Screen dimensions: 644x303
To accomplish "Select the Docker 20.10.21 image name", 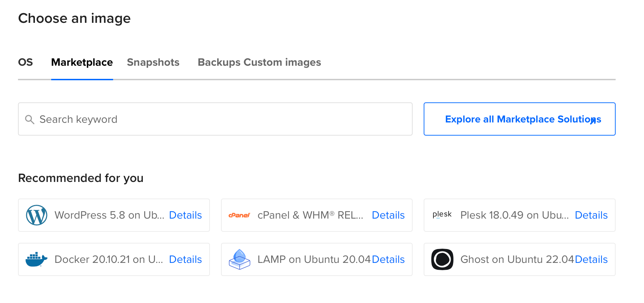I will pos(109,259).
